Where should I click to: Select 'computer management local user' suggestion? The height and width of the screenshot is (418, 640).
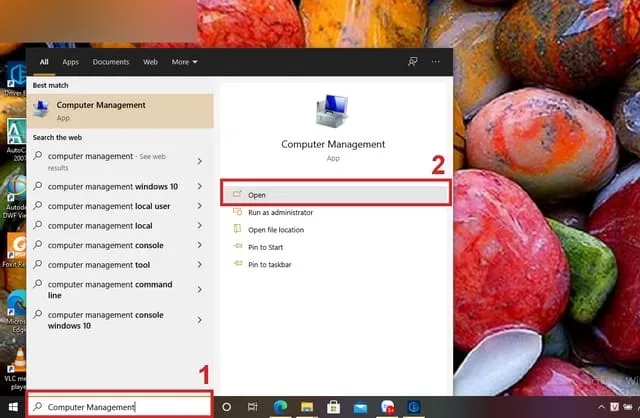pos(109,206)
